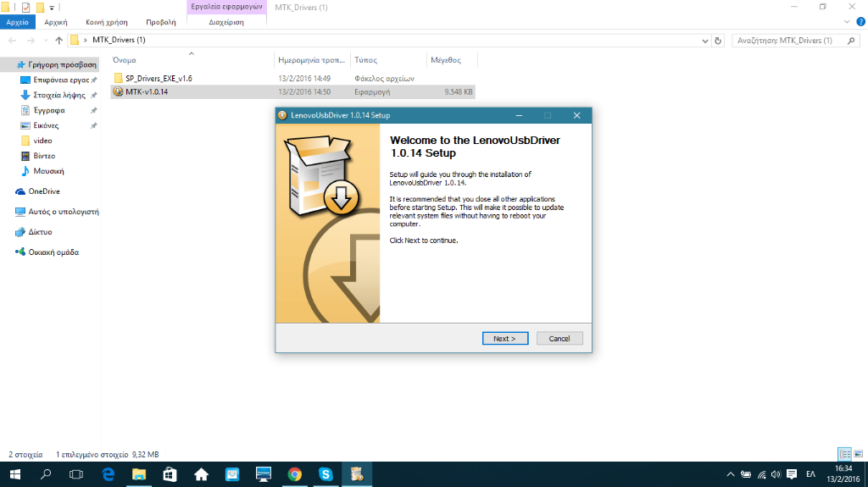Open Εικόνες in navigation pane
Screen dimensions: 868x487
(46, 125)
